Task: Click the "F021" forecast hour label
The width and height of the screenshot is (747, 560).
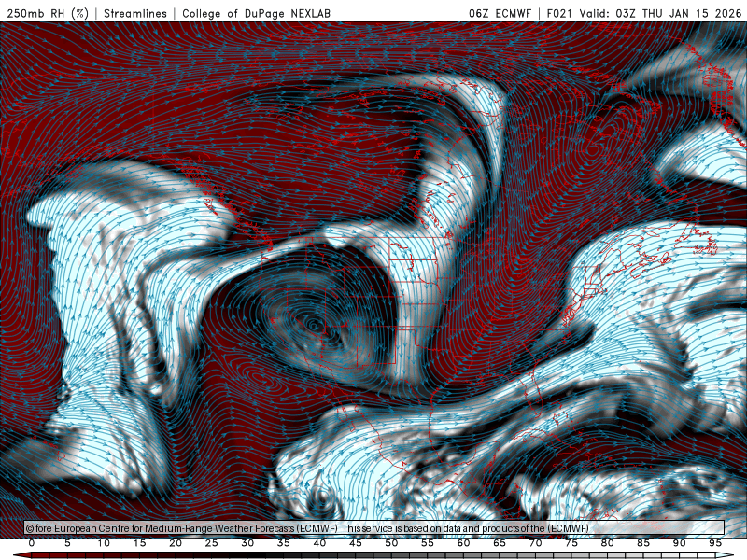Action: coord(559,13)
